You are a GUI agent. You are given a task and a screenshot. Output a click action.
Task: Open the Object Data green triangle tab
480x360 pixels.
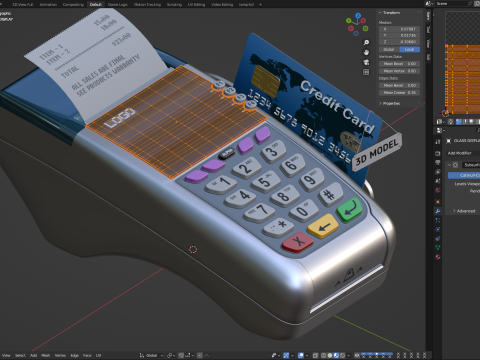438,247
